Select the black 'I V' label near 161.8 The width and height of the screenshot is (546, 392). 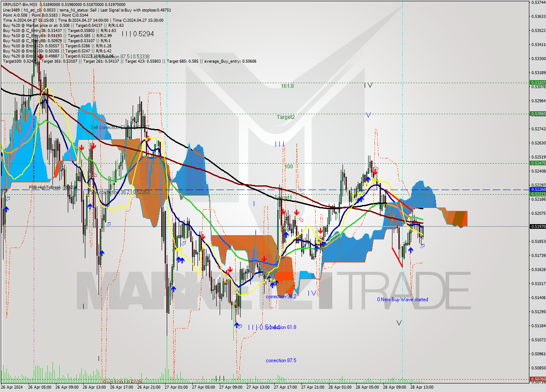point(369,85)
